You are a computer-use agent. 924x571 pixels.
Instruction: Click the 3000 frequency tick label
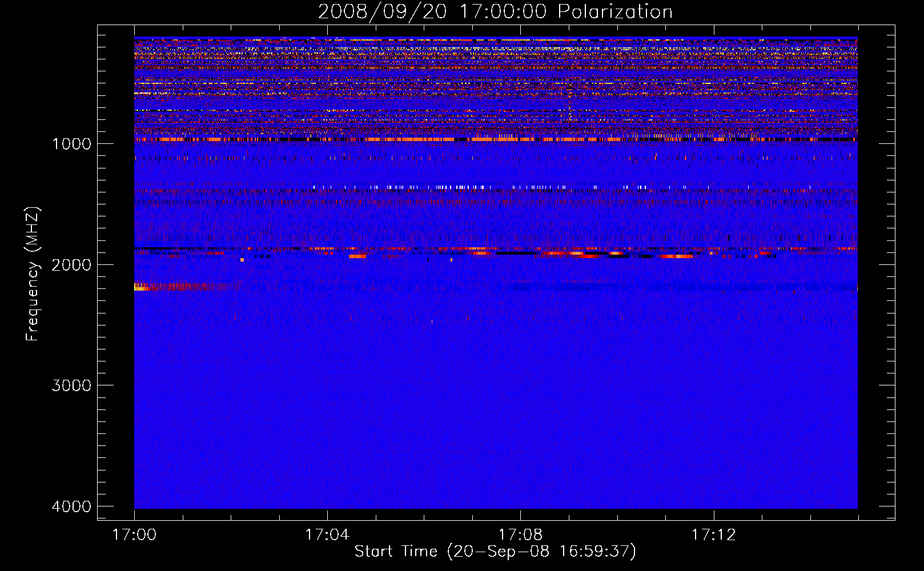pos(71,385)
